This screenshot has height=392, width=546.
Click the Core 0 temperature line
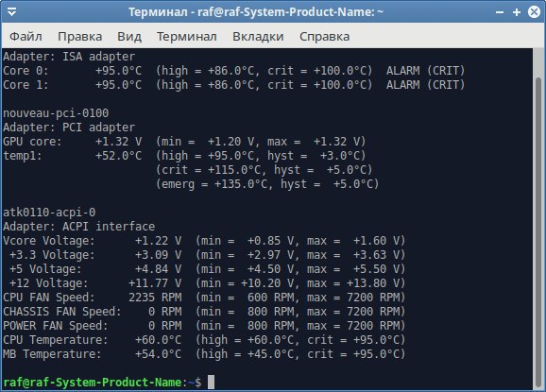click(234, 71)
